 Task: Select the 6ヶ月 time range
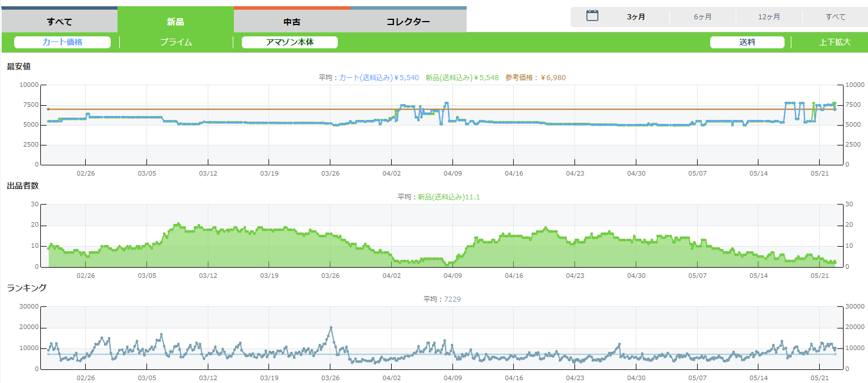[703, 17]
